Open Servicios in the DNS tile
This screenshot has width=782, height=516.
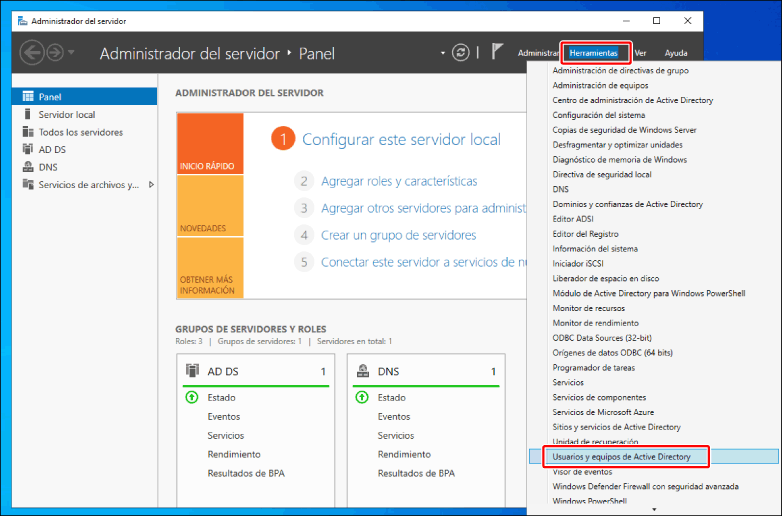click(x=396, y=435)
